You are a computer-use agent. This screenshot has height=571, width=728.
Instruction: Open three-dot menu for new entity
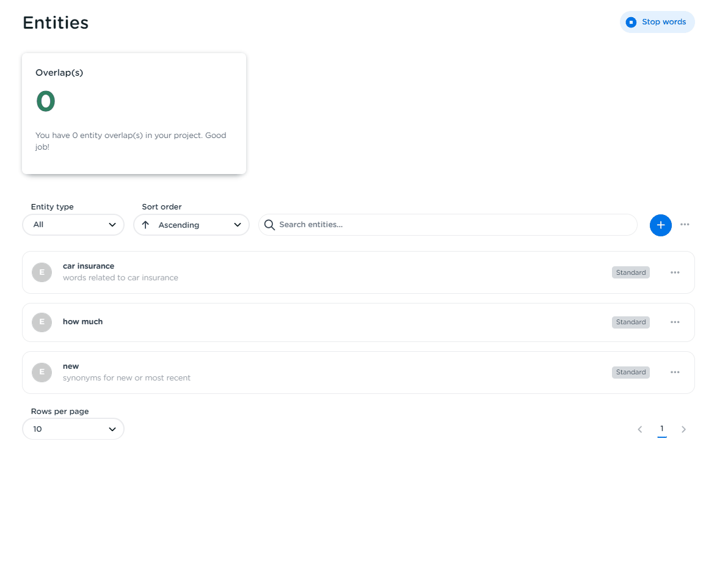point(674,372)
